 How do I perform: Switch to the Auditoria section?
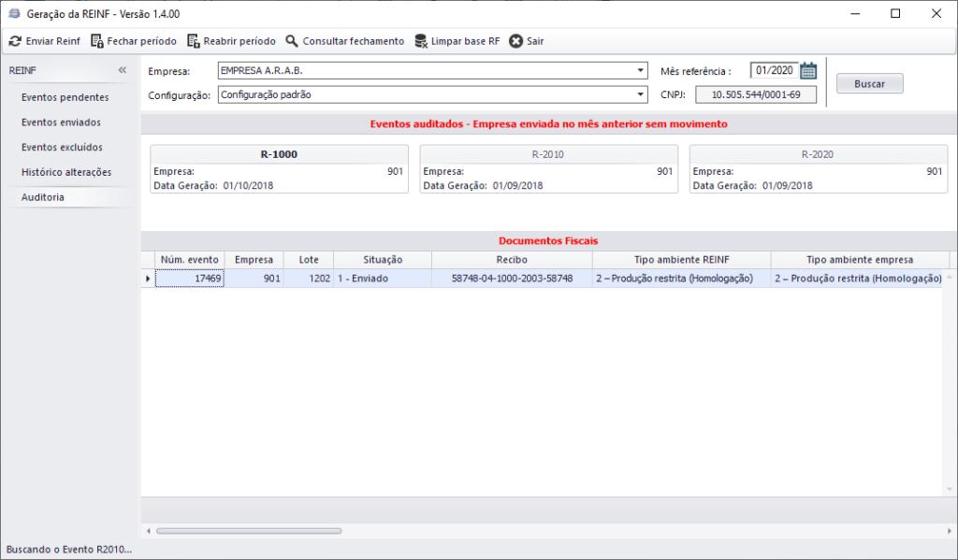[x=41, y=197]
